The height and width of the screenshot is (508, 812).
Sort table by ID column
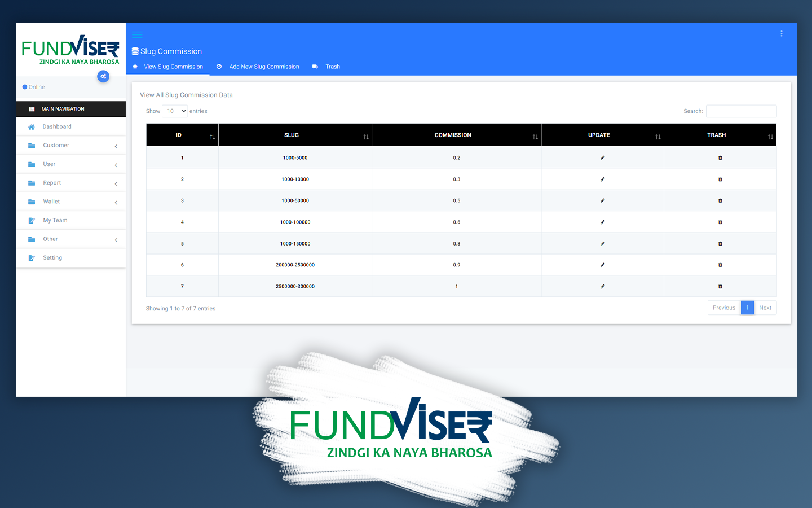click(182, 135)
